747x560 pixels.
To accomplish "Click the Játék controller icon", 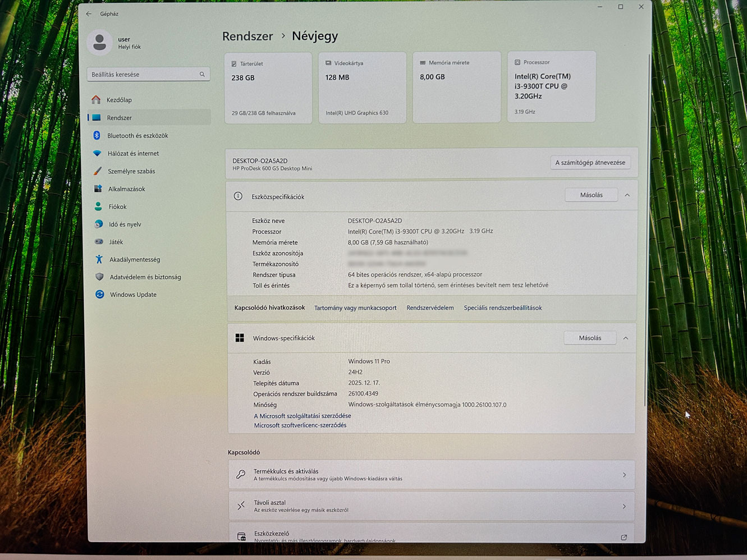I will pos(99,242).
